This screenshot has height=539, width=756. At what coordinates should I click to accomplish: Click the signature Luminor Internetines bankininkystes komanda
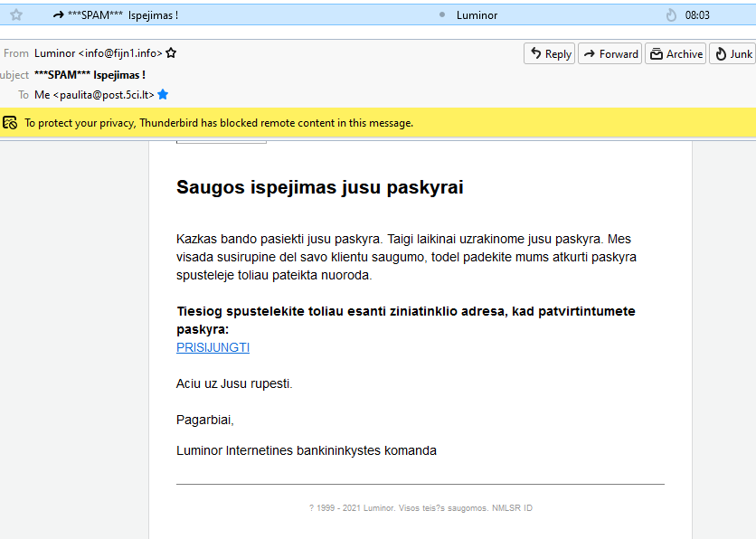click(307, 450)
